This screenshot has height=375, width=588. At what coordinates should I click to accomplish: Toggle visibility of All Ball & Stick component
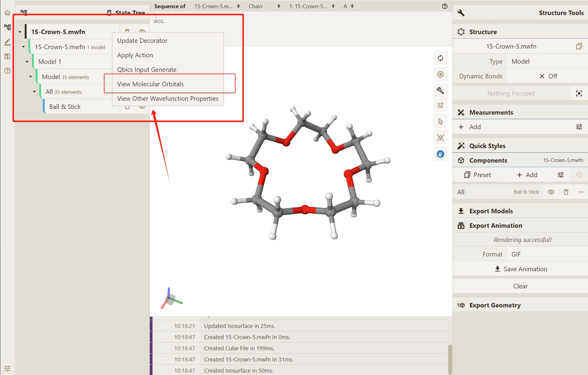coord(551,192)
